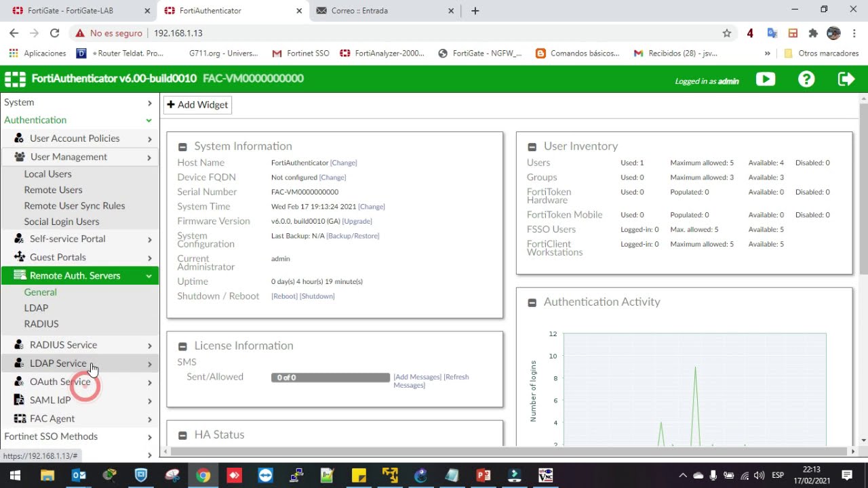Expand the System menu in sidebar

tap(79, 102)
